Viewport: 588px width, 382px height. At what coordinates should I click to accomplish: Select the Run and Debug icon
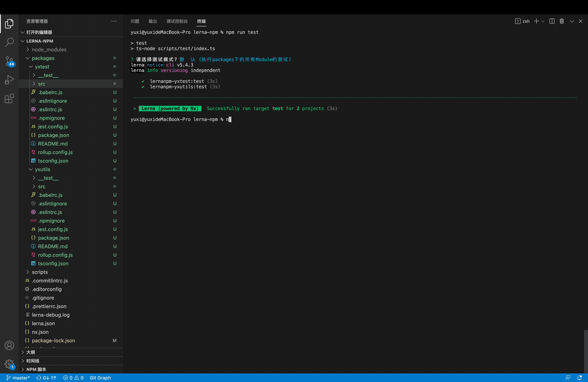9,80
